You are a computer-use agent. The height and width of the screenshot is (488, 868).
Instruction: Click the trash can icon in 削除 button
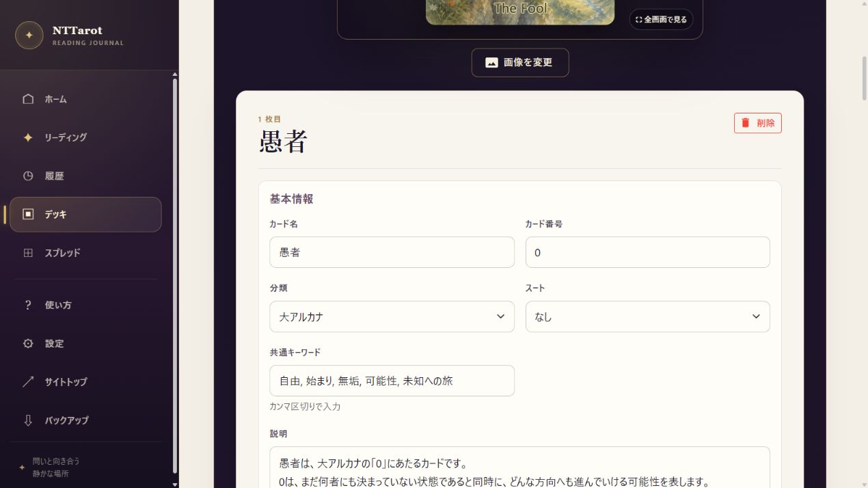(746, 123)
